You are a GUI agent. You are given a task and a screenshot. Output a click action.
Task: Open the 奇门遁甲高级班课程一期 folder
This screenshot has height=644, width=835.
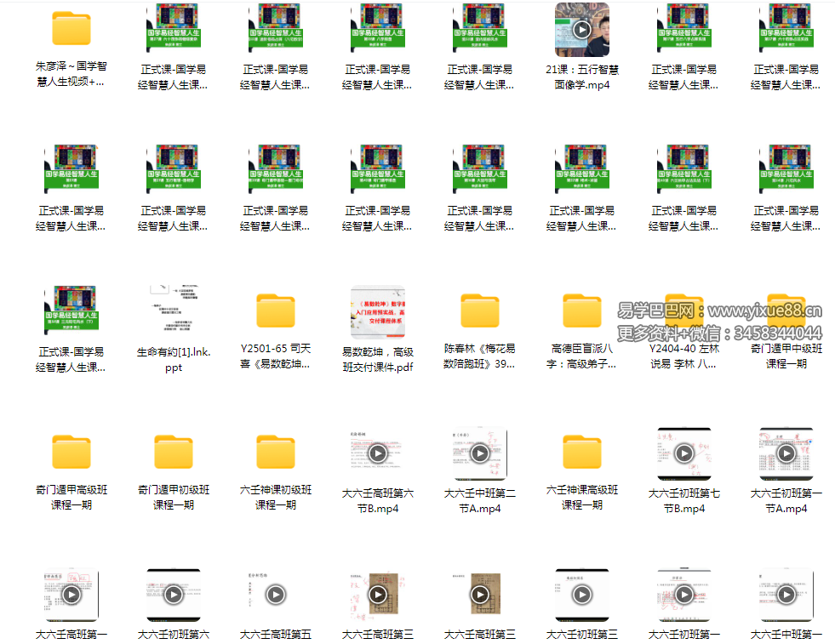[x=71, y=453]
